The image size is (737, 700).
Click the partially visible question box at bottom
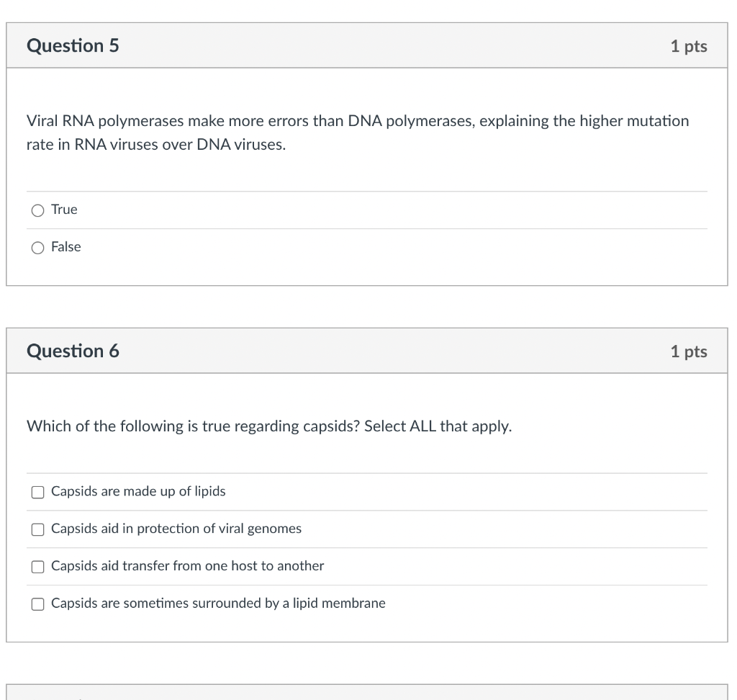367,692
